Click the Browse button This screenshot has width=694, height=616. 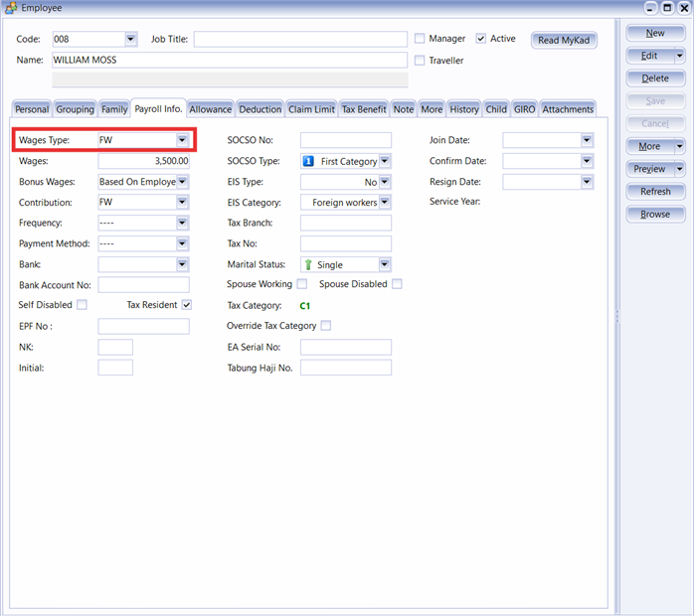click(x=654, y=215)
